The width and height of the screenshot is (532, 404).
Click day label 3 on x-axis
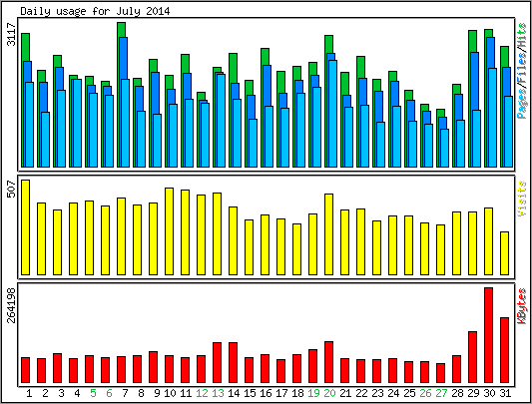61,393
